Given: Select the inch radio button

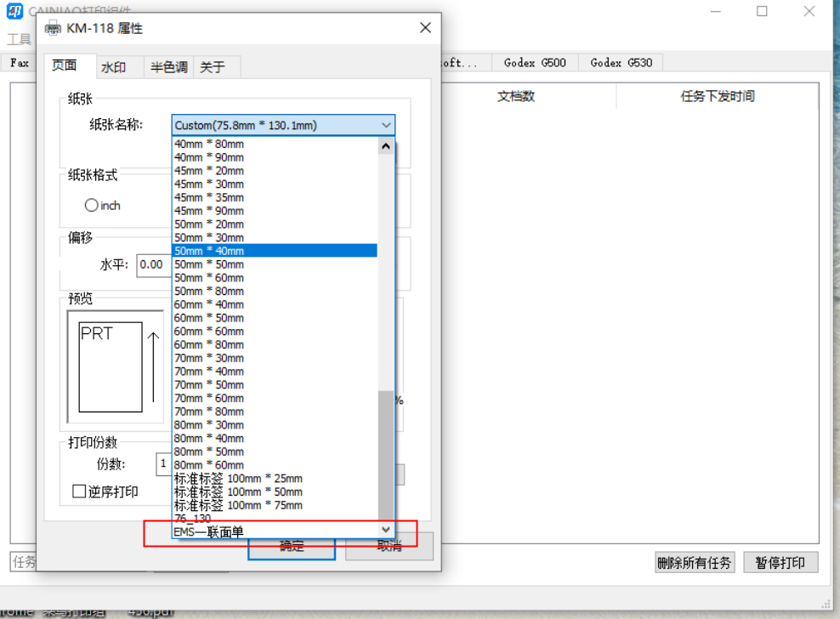Looking at the screenshot, I should pos(92,206).
